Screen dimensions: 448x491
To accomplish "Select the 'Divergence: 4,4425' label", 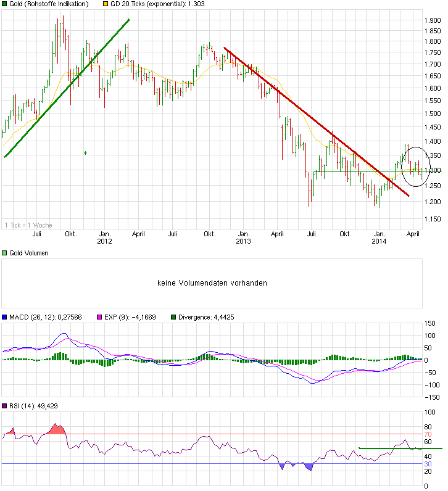I will pyautogui.click(x=206, y=317).
